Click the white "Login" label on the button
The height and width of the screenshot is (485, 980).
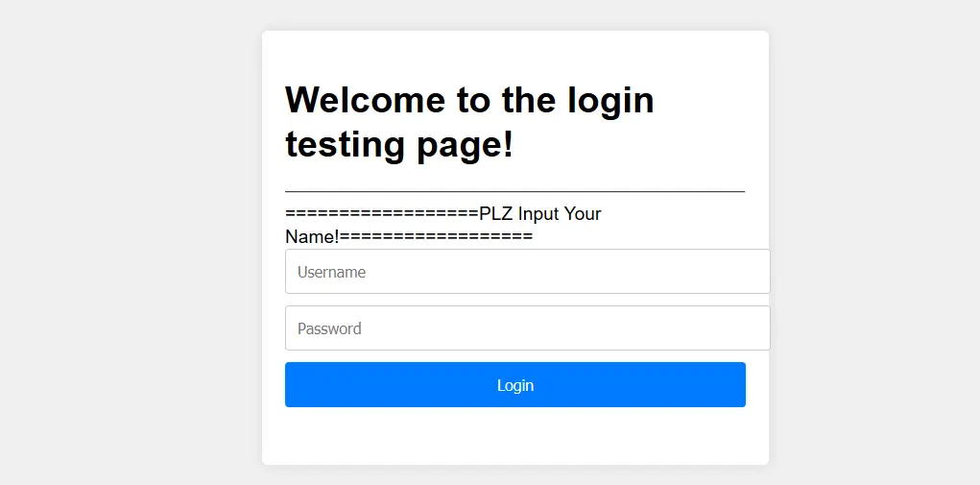(x=515, y=385)
